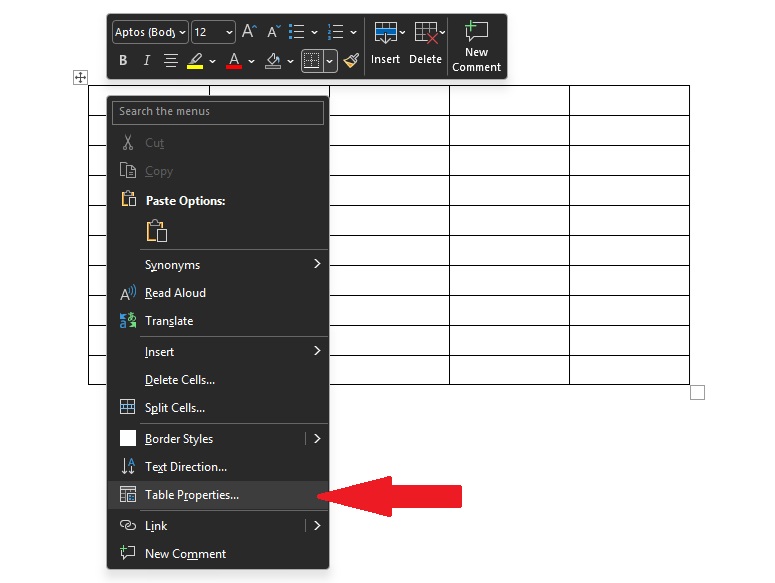Choose Translate from context menu
Image resolution: width=775 pixels, height=583 pixels.
pos(218,321)
